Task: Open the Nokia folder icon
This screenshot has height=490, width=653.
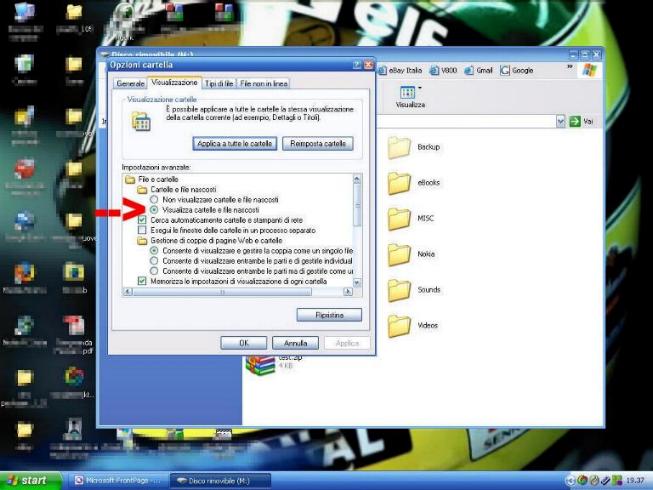Action: [x=399, y=254]
